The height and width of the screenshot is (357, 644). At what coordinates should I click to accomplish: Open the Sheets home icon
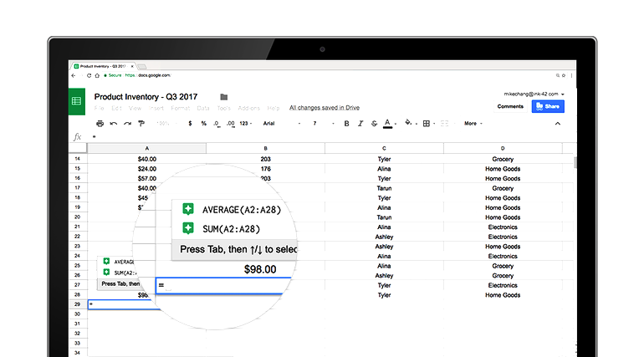coord(77,101)
